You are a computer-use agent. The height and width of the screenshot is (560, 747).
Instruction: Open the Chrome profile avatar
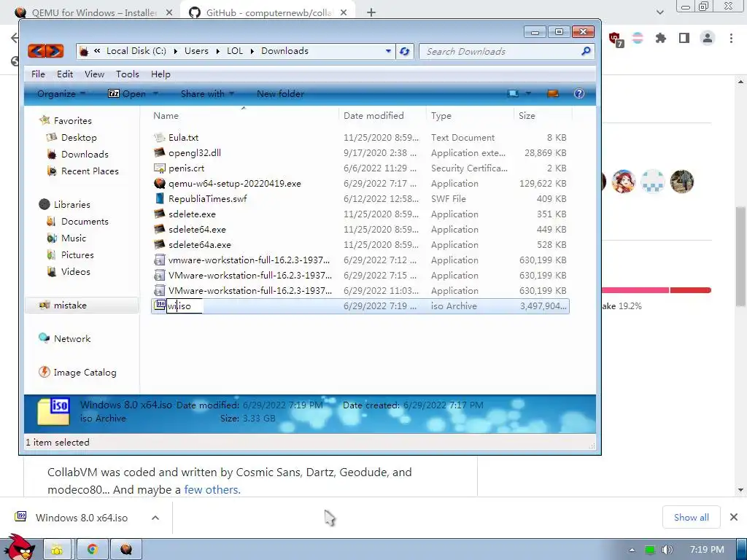pos(708,38)
